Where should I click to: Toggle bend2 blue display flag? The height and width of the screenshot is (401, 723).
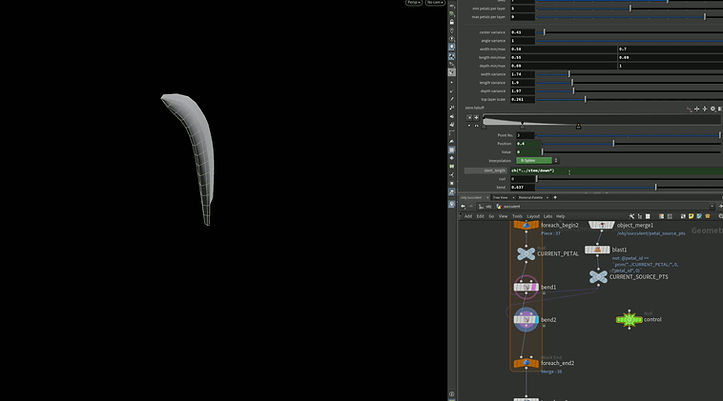(535, 319)
